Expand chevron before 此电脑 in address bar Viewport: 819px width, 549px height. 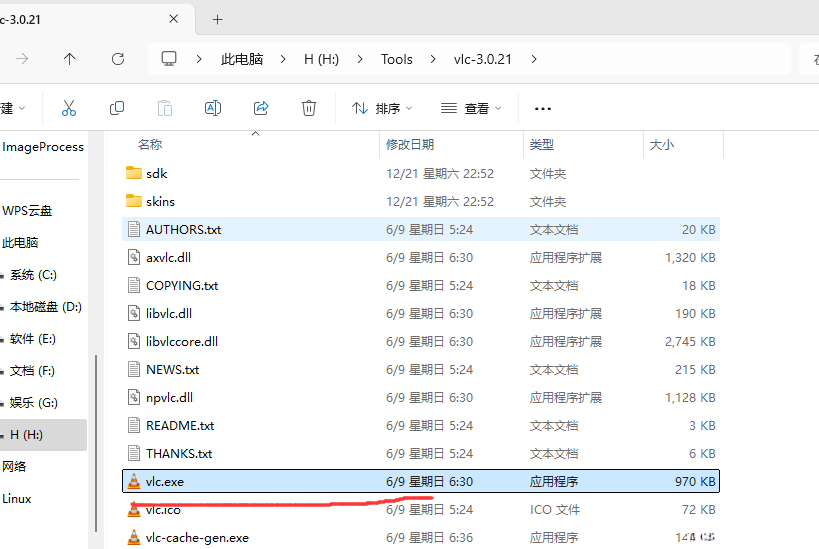click(x=199, y=59)
